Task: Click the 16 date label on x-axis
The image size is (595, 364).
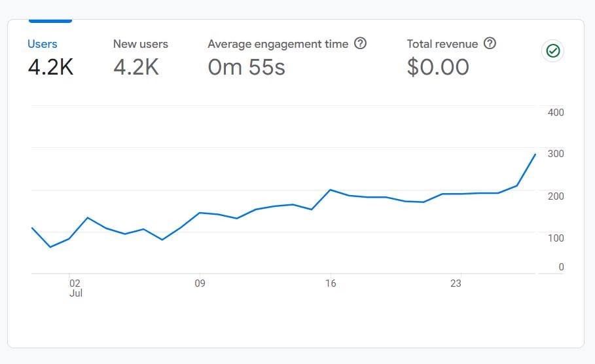Action: (x=331, y=283)
